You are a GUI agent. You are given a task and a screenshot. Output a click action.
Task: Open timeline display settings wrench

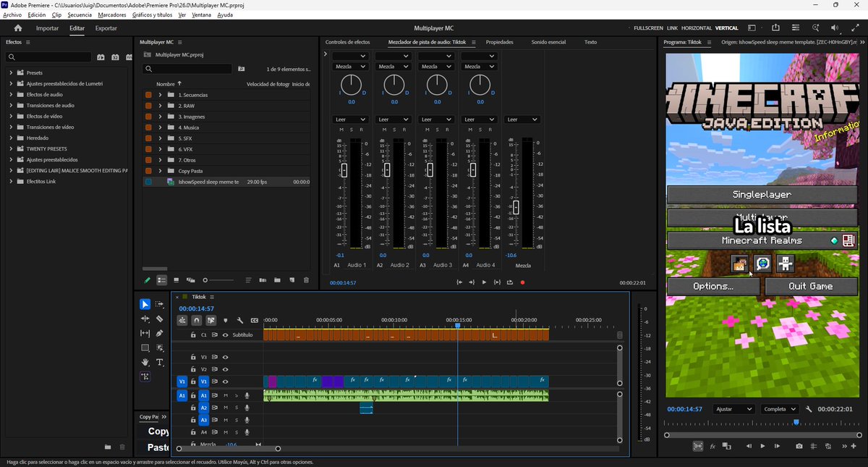click(x=239, y=320)
